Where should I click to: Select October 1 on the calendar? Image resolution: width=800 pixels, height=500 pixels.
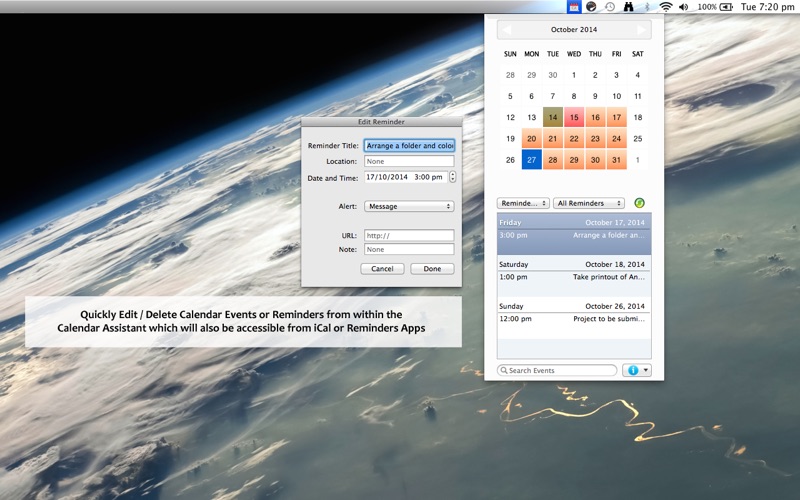pyautogui.click(x=574, y=75)
